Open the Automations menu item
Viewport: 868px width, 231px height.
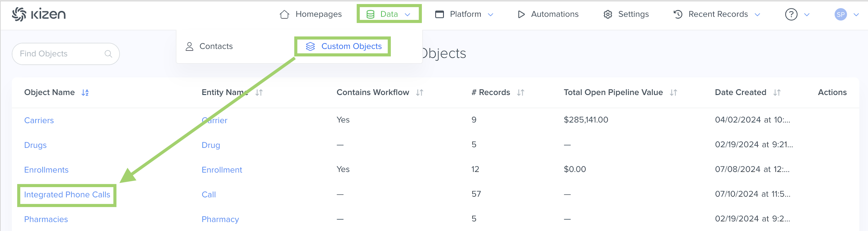548,14
